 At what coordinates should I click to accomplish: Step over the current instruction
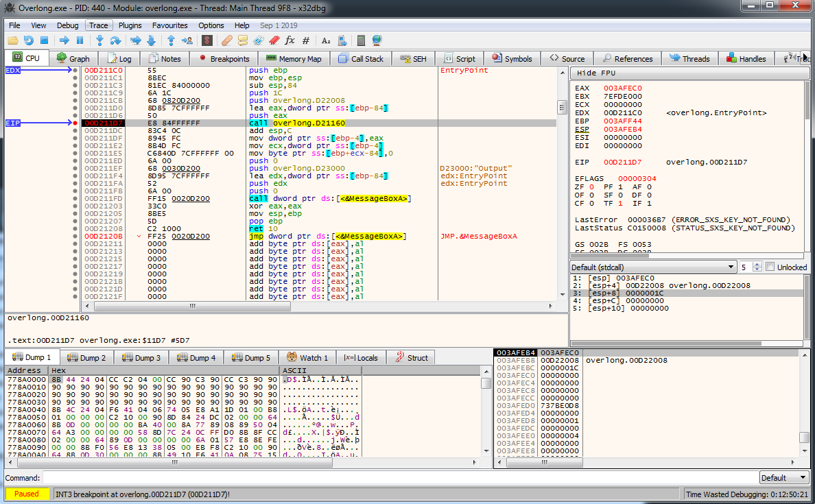[x=115, y=40]
